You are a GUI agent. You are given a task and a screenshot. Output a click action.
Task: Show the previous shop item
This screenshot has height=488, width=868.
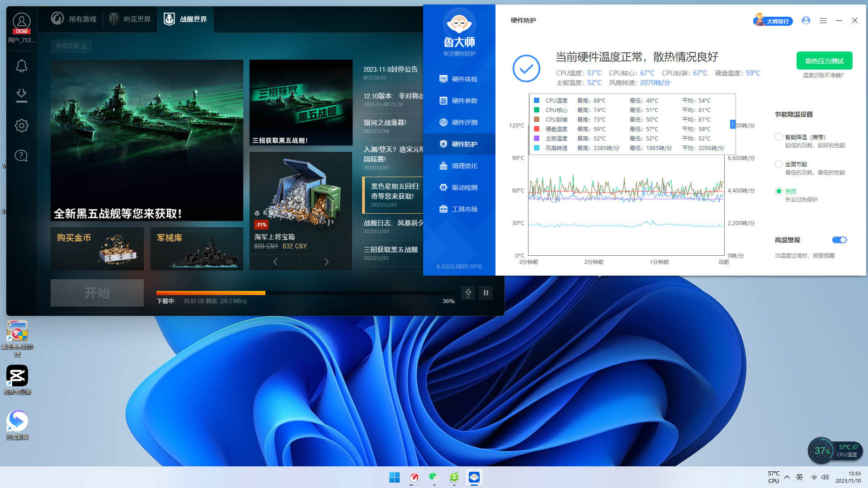(275, 262)
